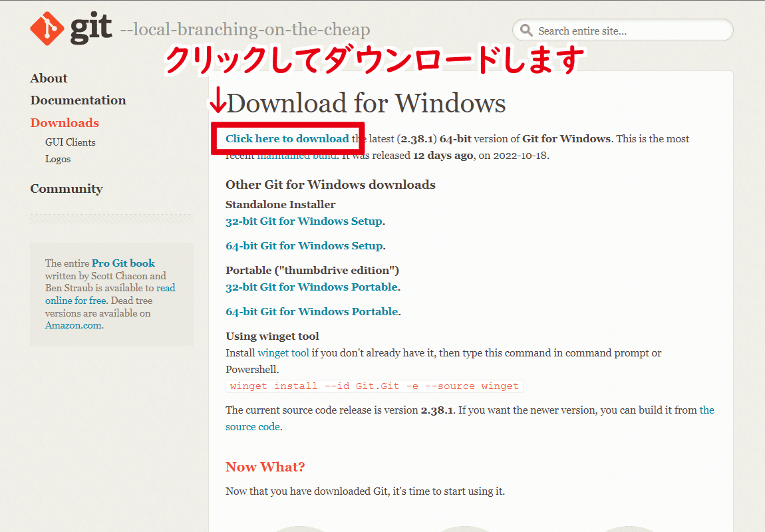Download 64-bit Git for Windows Setup
Image resolution: width=765 pixels, height=532 pixels.
pos(304,246)
